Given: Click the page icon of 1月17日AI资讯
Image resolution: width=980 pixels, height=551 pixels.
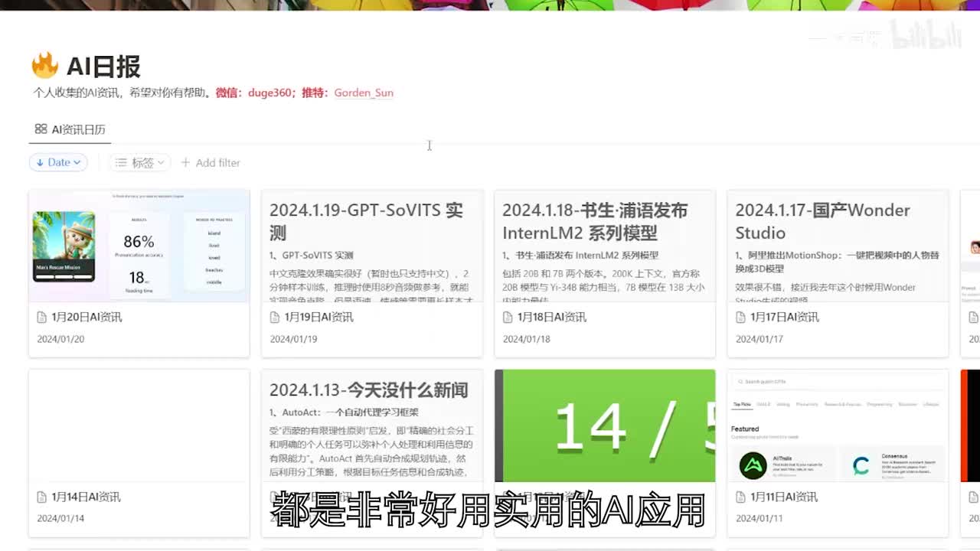Looking at the screenshot, I should pos(740,317).
